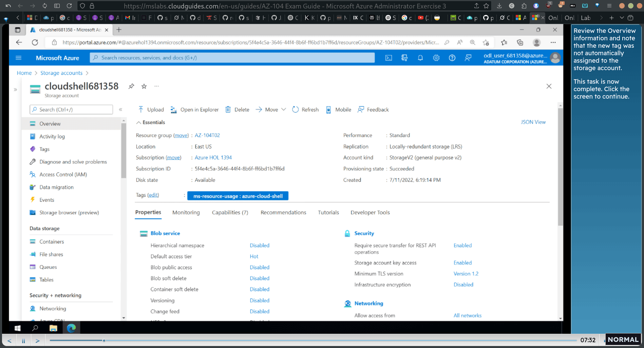Screen dimensions: 644x348
Task: Open Tags in the left menu
Action: pyautogui.click(x=71, y=149)
